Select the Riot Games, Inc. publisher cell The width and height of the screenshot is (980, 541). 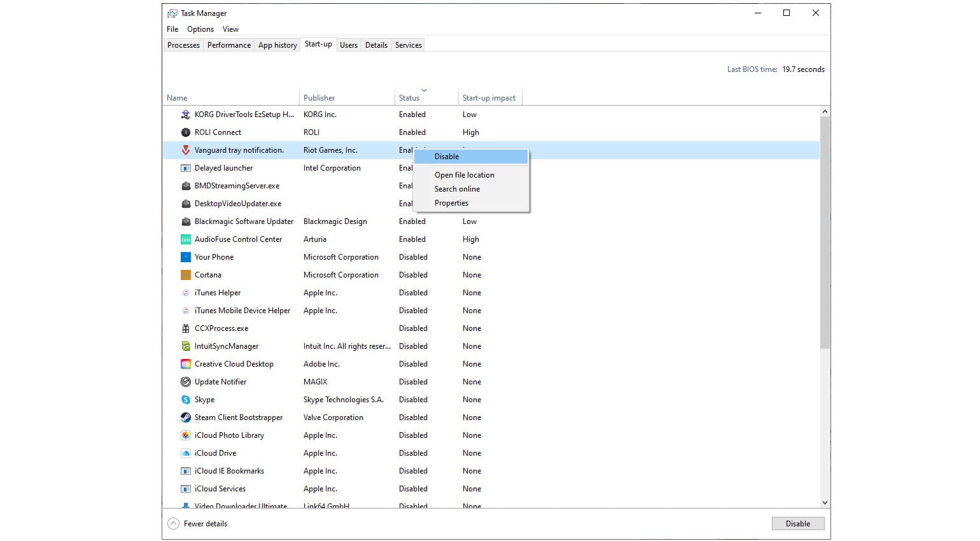330,150
